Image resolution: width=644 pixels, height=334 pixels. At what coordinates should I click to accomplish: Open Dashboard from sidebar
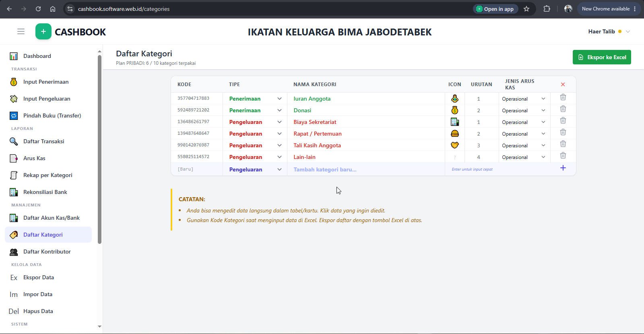click(x=48, y=56)
